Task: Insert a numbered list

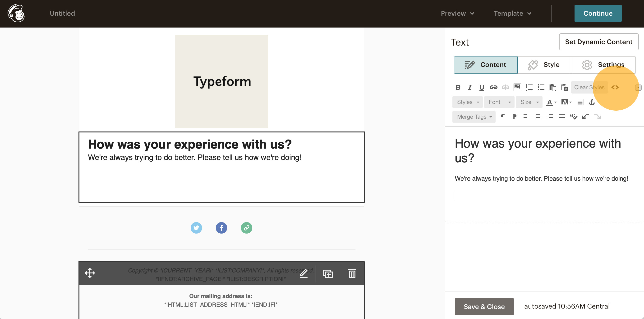Action: [529, 87]
